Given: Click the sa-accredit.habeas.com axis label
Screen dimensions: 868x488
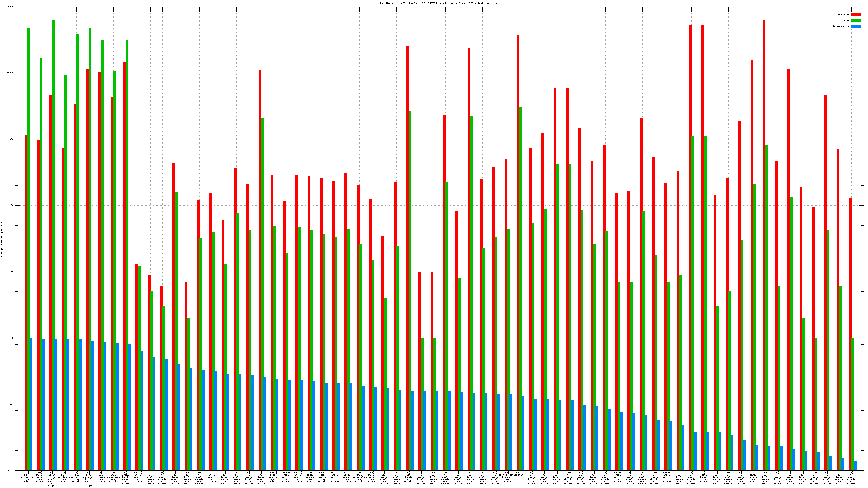Looking at the screenshot, I should pyautogui.click(x=507, y=477).
